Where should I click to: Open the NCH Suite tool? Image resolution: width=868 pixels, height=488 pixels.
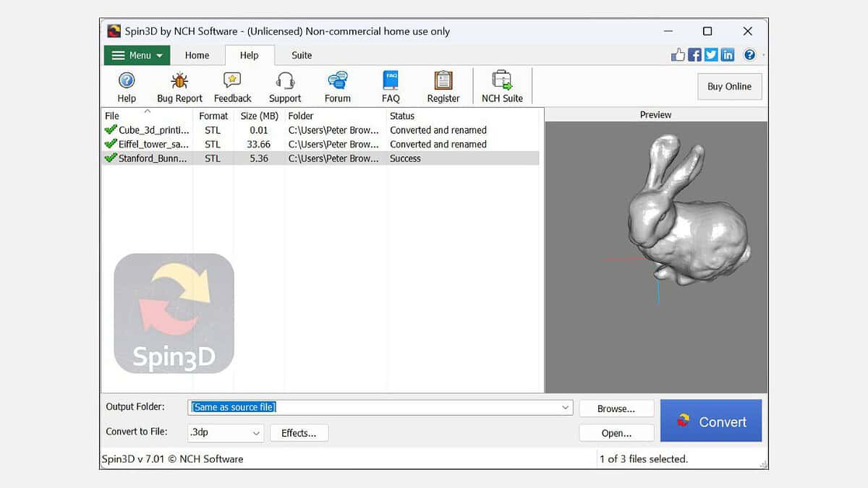click(x=502, y=87)
